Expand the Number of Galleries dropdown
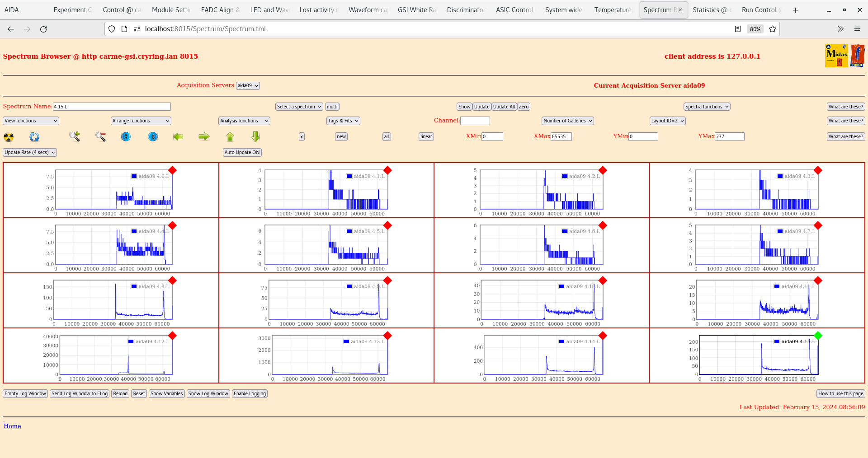 point(567,121)
